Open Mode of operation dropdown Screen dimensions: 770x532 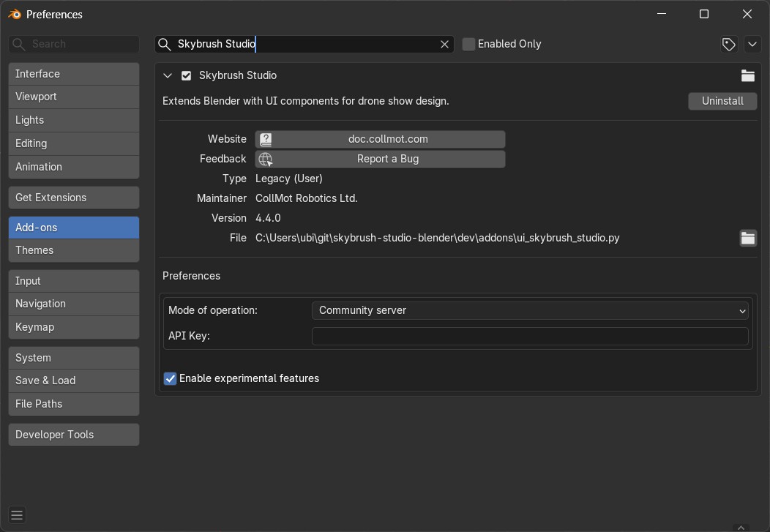pyautogui.click(x=530, y=311)
